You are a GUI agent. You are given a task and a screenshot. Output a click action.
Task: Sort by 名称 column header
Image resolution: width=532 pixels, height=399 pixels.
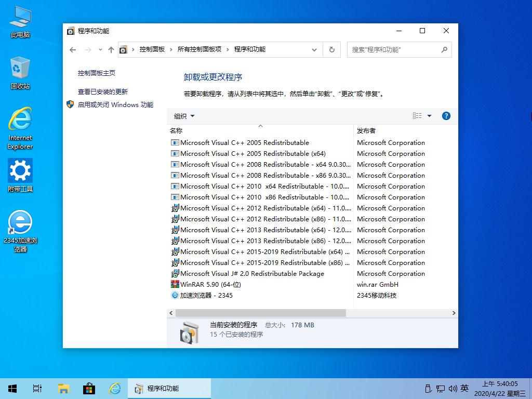[x=260, y=130]
